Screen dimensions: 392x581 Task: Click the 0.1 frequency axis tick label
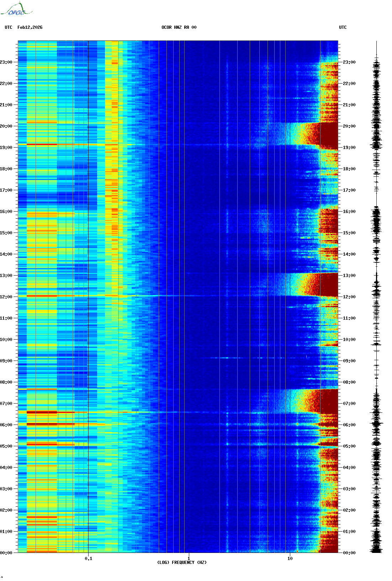pyautogui.click(x=88, y=559)
